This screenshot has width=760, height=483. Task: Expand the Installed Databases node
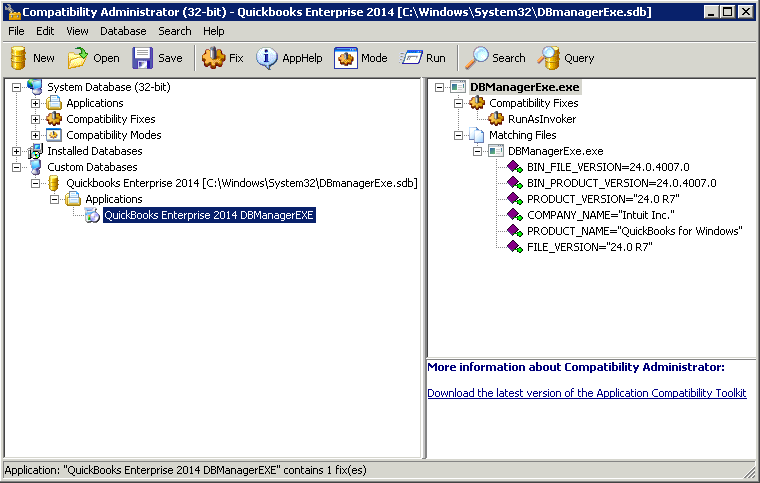coord(16,152)
